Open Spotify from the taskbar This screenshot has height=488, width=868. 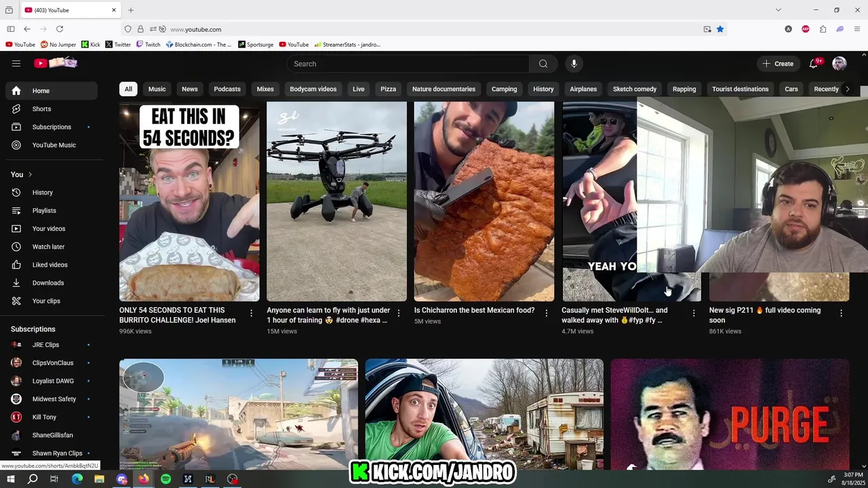click(165, 479)
